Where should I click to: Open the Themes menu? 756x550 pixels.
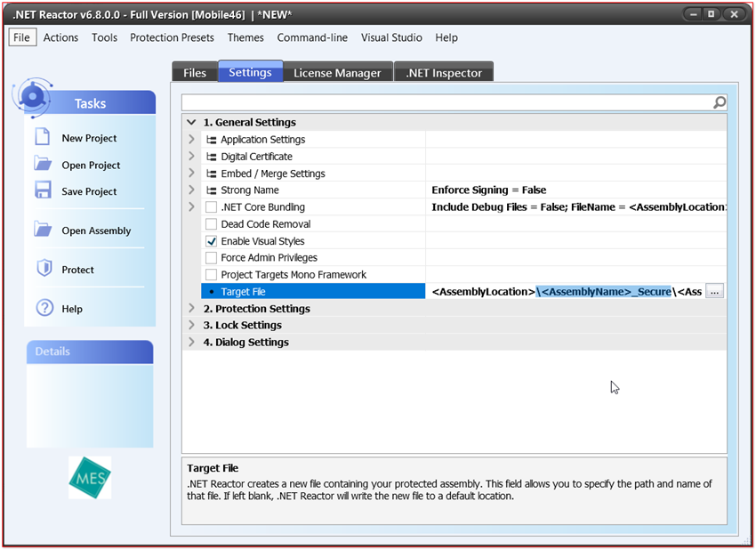pyautogui.click(x=245, y=37)
